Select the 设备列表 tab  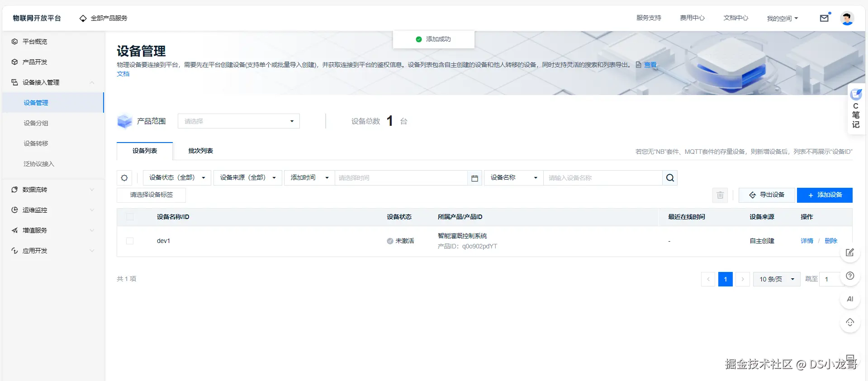tap(145, 151)
